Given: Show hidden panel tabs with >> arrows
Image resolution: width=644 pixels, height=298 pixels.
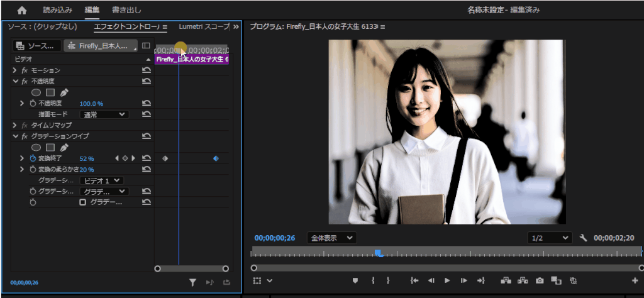Looking at the screenshot, I should tap(236, 26).
